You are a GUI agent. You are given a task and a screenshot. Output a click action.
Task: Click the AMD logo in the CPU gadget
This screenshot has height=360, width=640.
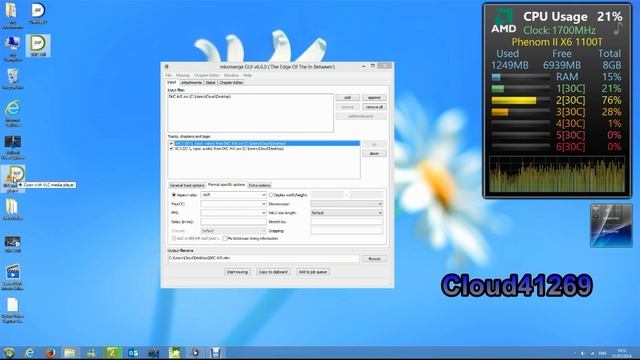point(503,21)
